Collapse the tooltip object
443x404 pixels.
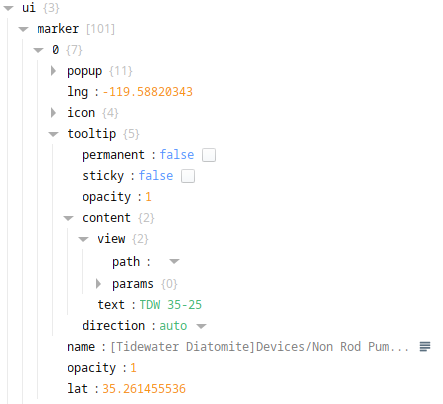(53, 134)
